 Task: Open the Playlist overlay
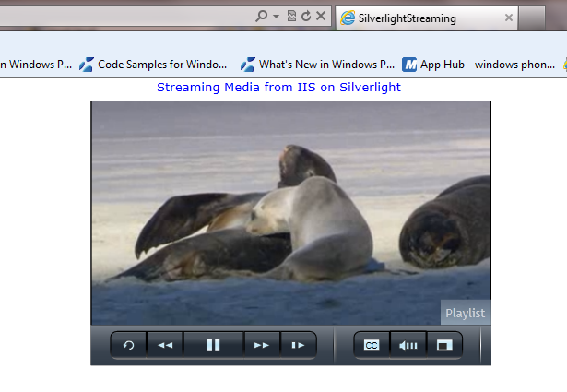(465, 313)
